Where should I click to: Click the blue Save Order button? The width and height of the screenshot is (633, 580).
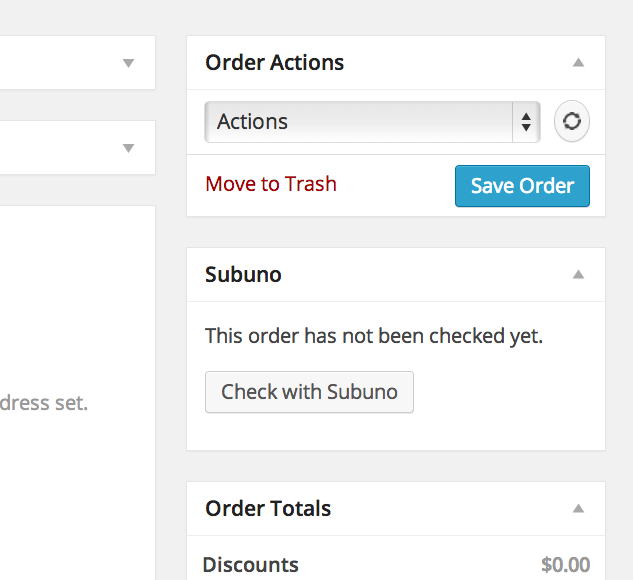522,186
